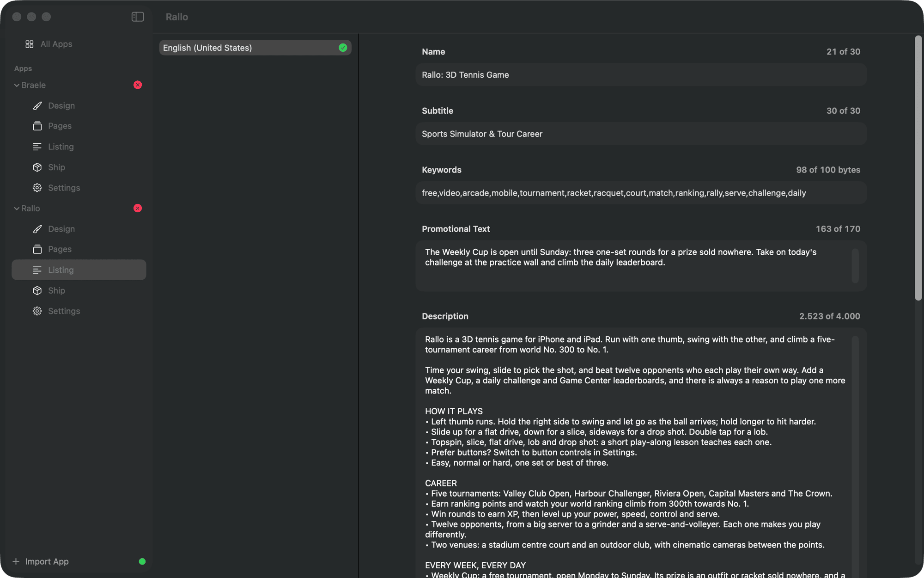Click the red error badge next to Braele
The image size is (924, 578).
click(138, 85)
